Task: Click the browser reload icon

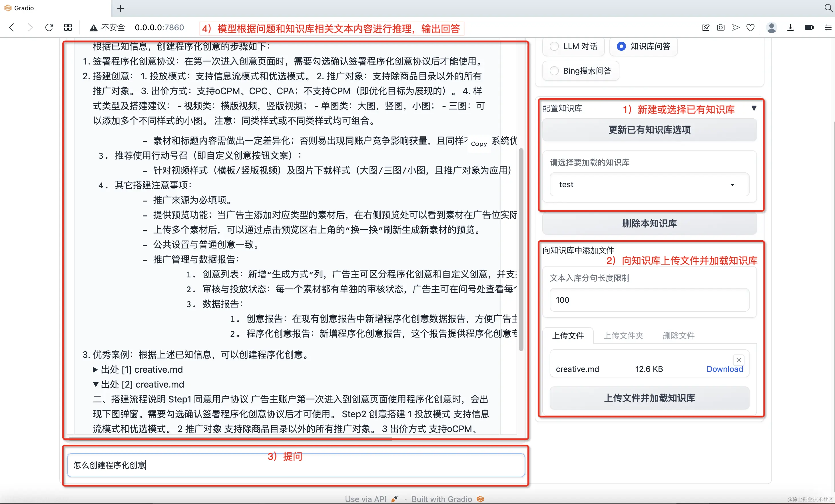Action: (49, 27)
